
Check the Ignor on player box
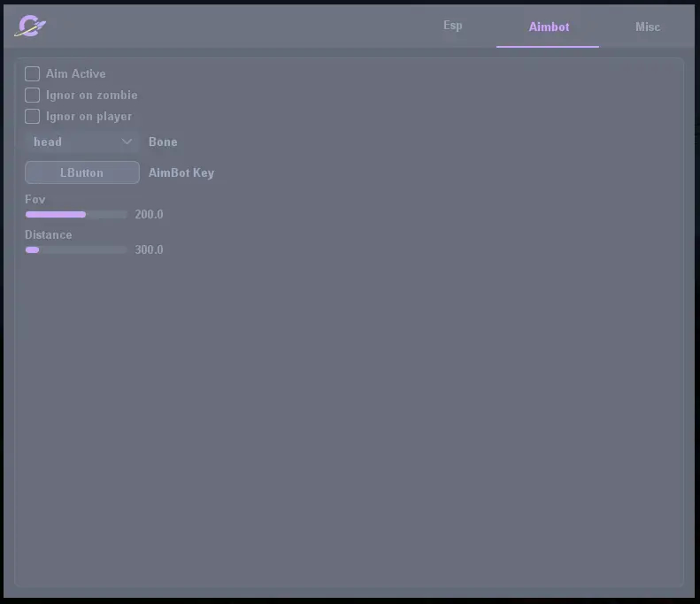click(x=33, y=117)
